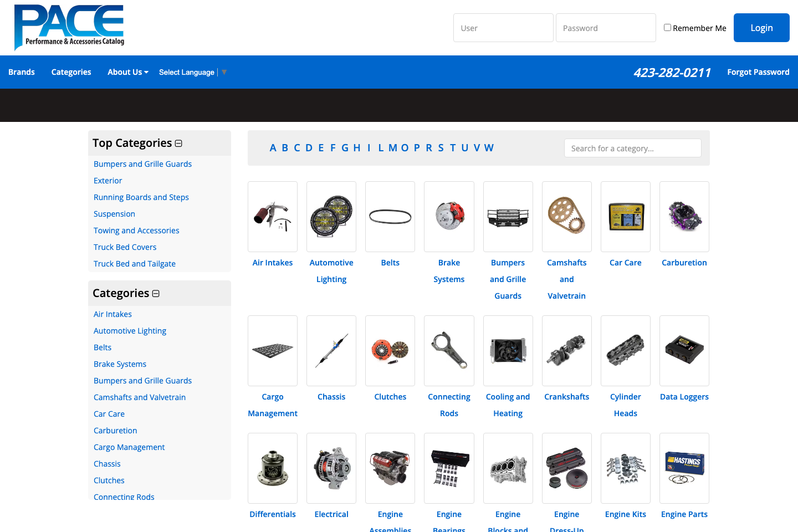The height and width of the screenshot is (532, 798).
Task: Open the Select Language dropdown
Action: (x=193, y=72)
